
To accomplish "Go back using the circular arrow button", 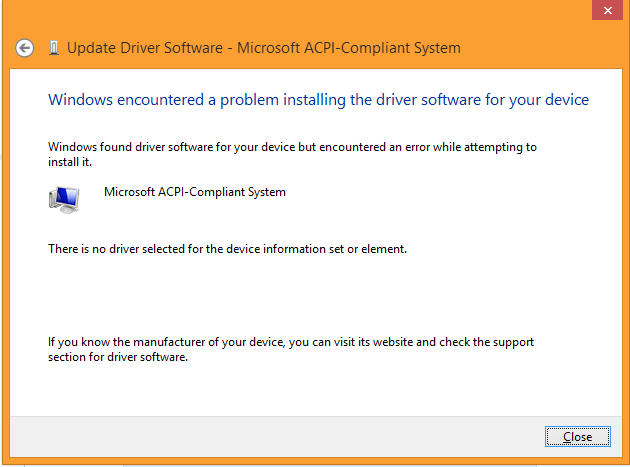I will click(25, 49).
